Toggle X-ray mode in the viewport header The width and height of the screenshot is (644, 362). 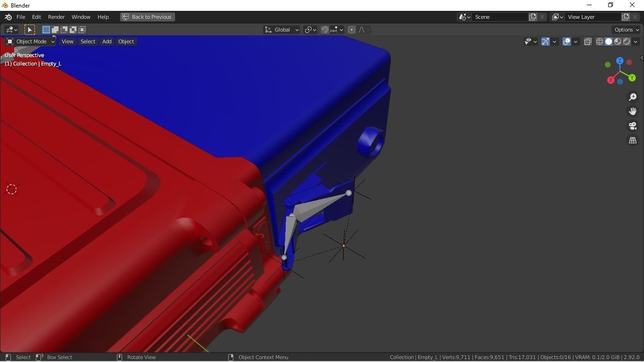coord(587,41)
